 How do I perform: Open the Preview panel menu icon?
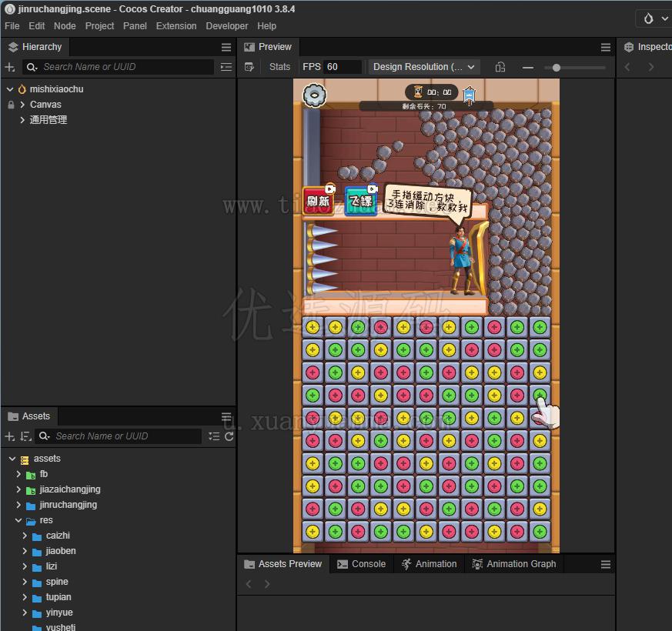click(606, 47)
